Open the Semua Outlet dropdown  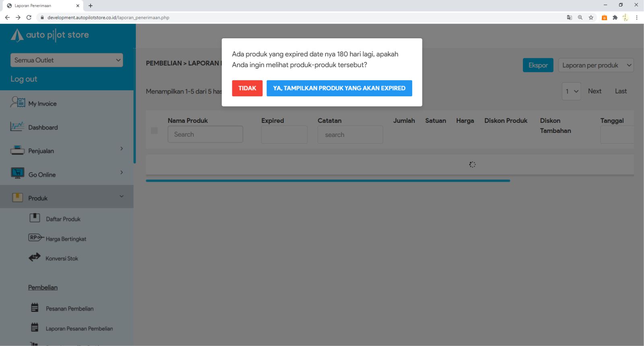pos(66,60)
